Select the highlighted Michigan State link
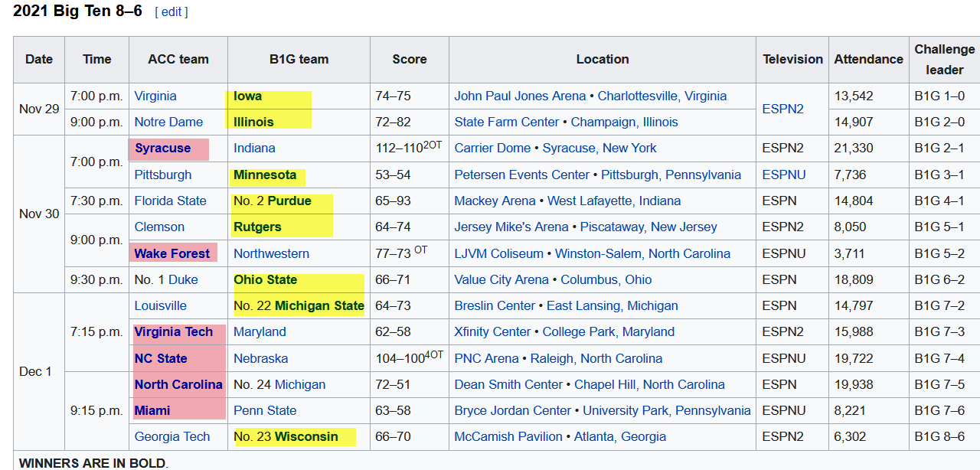Screen dimensions: 980x470 (x=319, y=305)
